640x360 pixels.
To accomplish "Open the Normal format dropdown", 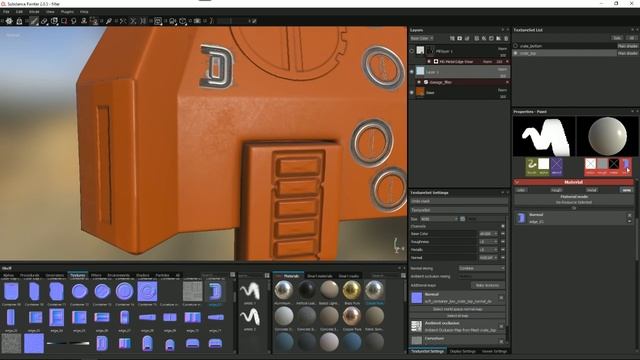I will (488, 258).
